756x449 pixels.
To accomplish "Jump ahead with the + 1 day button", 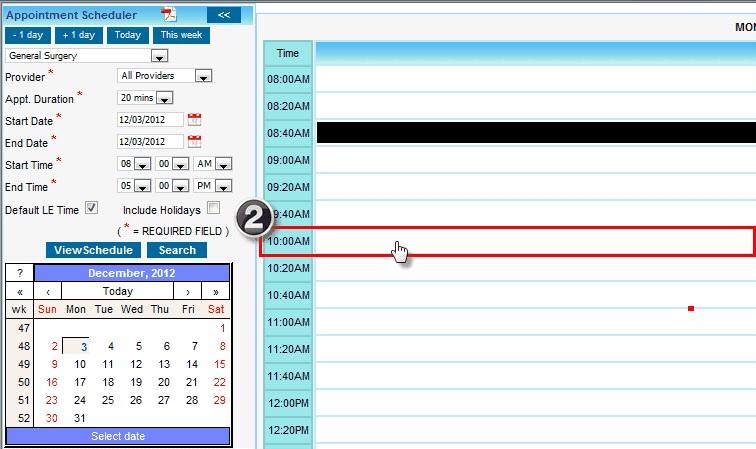I will (x=79, y=35).
